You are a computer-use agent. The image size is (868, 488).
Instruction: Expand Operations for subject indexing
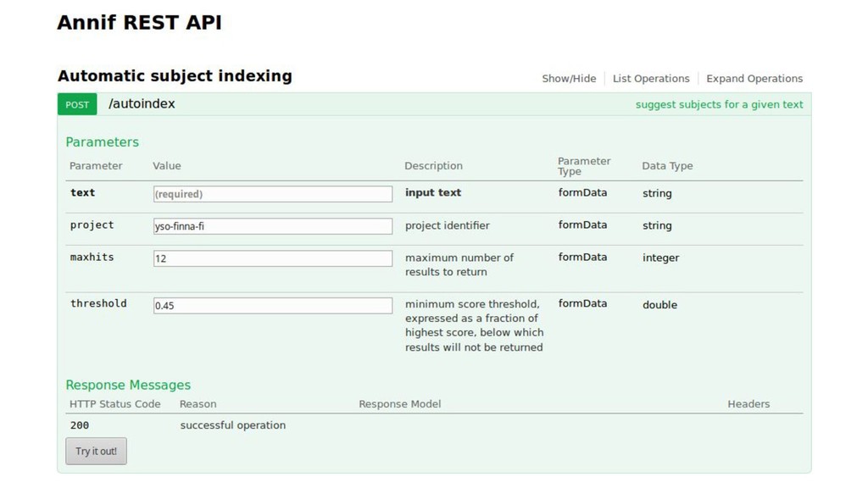pos(754,79)
